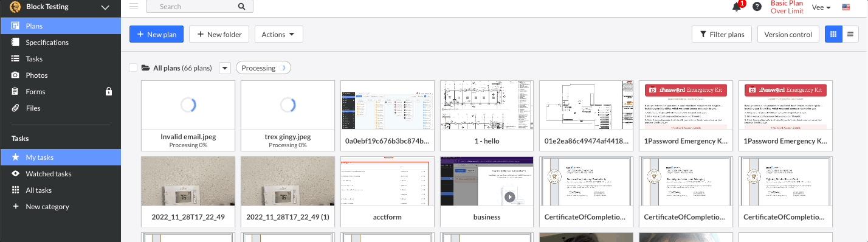Click the Processing status pill
The image size is (868, 242).
coord(263,68)
